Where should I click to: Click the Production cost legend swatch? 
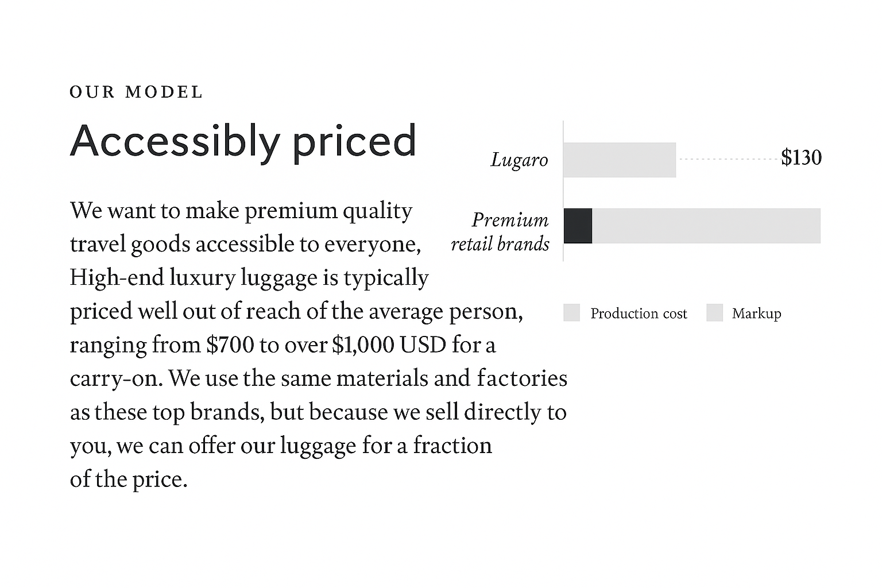coord(571,313)
